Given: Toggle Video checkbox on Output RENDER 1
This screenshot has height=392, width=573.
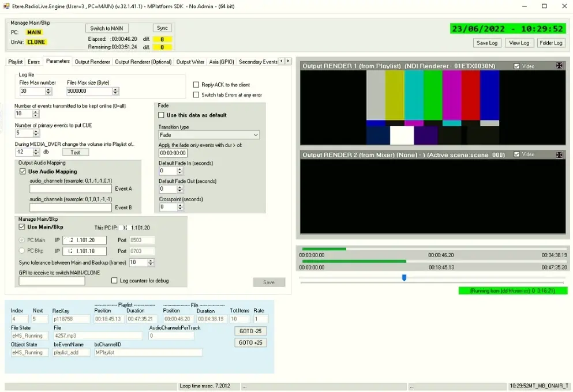Looking at the screenshot, I should (x=516, y=66).
